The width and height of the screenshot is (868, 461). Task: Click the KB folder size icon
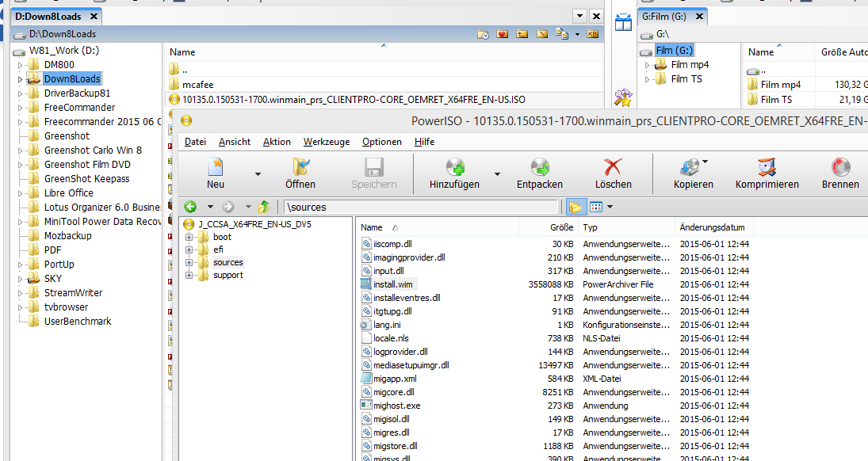point(593,34)
